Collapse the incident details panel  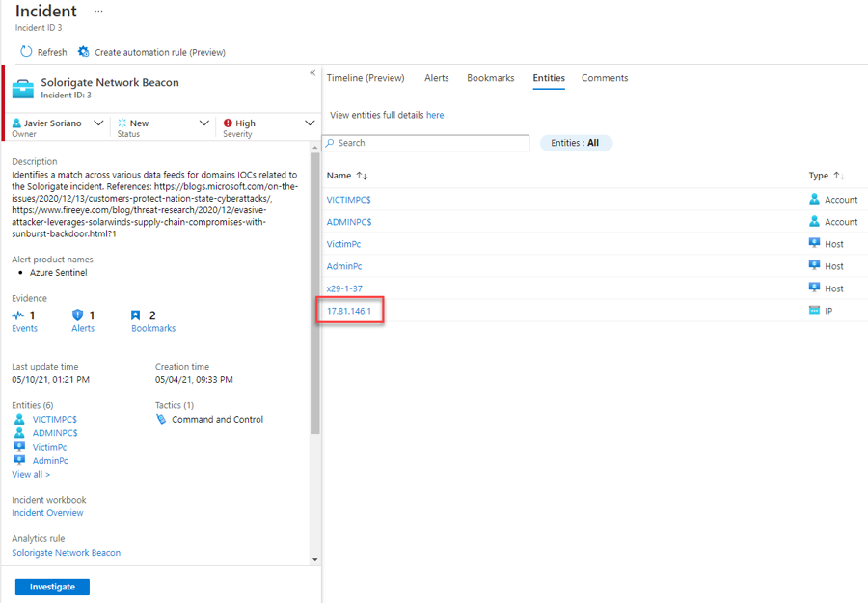click(312, 73)
